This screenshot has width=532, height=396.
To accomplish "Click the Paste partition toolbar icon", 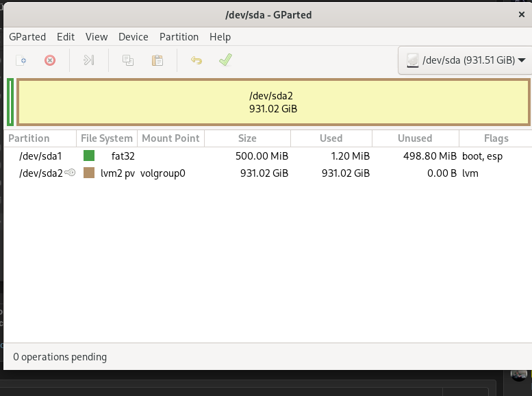I will click(157, 60).
